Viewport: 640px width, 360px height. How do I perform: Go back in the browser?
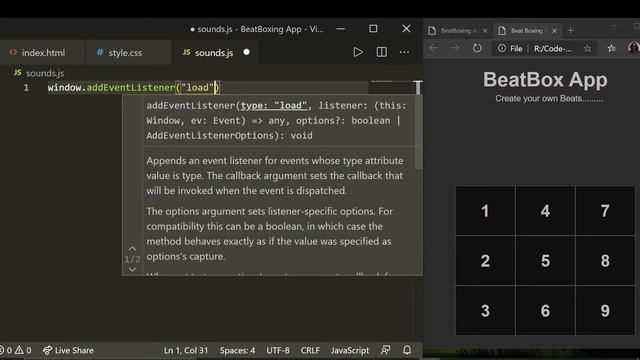[433, 48]
